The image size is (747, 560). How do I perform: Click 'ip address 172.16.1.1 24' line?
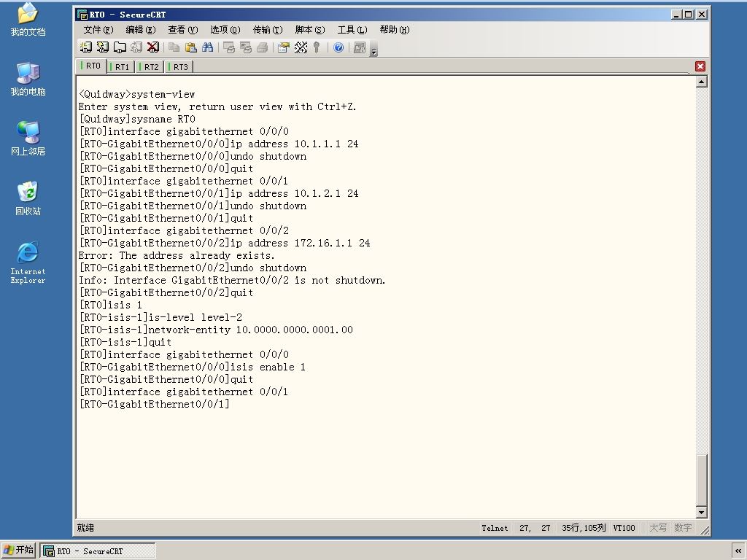pyautogui.click(x=300, y=243)
